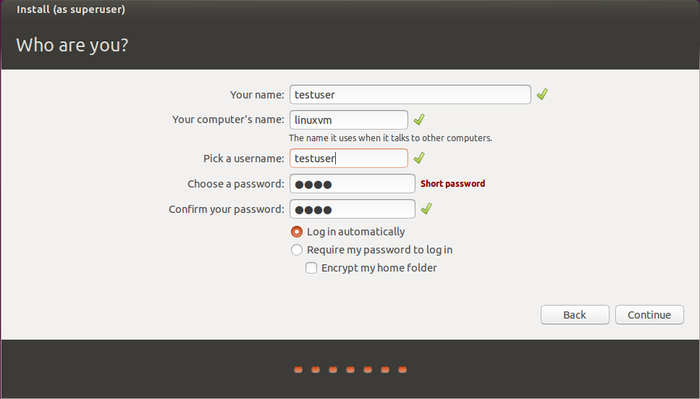The height and width of the screenshot is (399, 700).
Task: Click the Continue button
Action: point(649,315)
